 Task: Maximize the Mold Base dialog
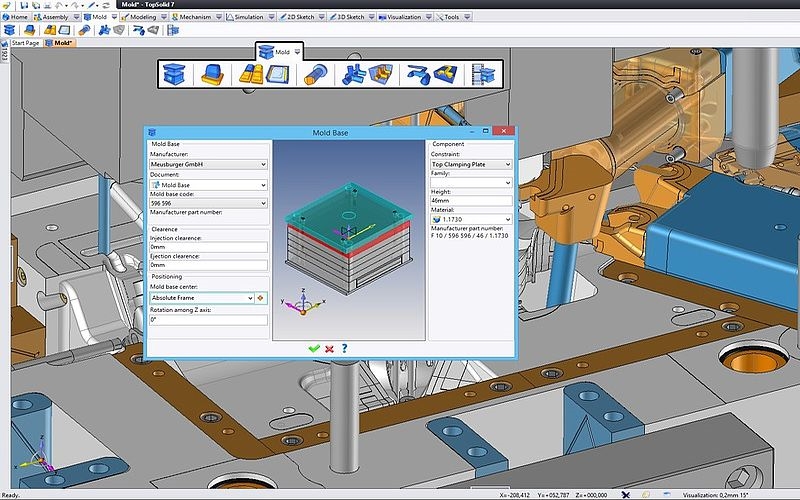(486, 131)
